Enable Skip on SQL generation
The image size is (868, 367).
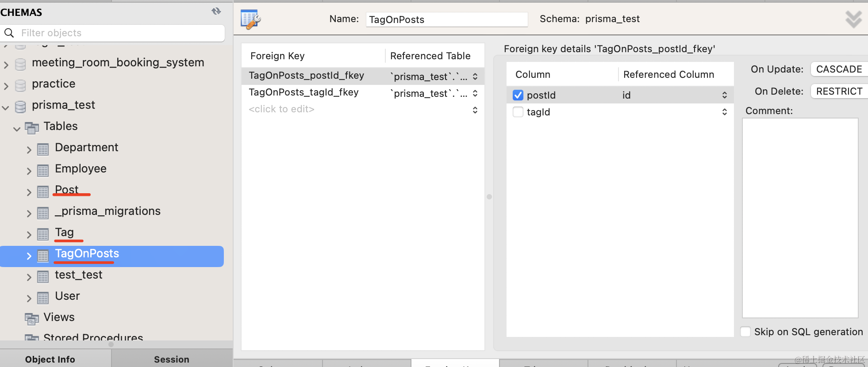point(745,332)
